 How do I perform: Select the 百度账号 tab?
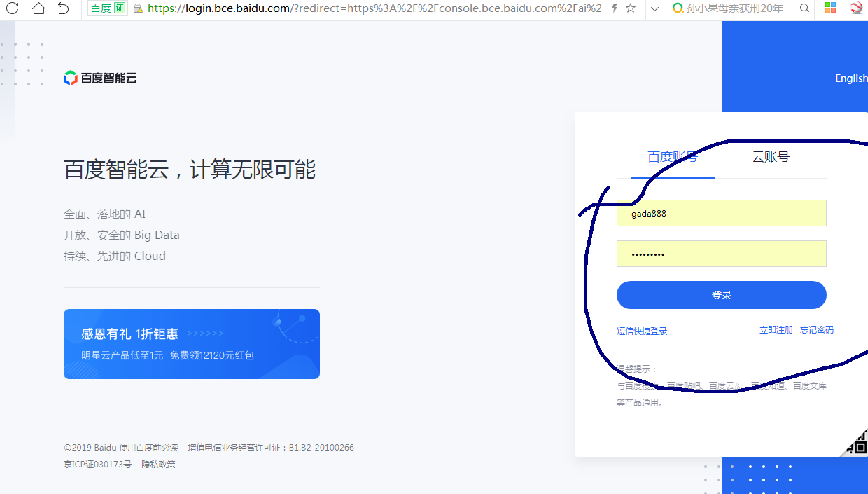[x=673, y=157]
